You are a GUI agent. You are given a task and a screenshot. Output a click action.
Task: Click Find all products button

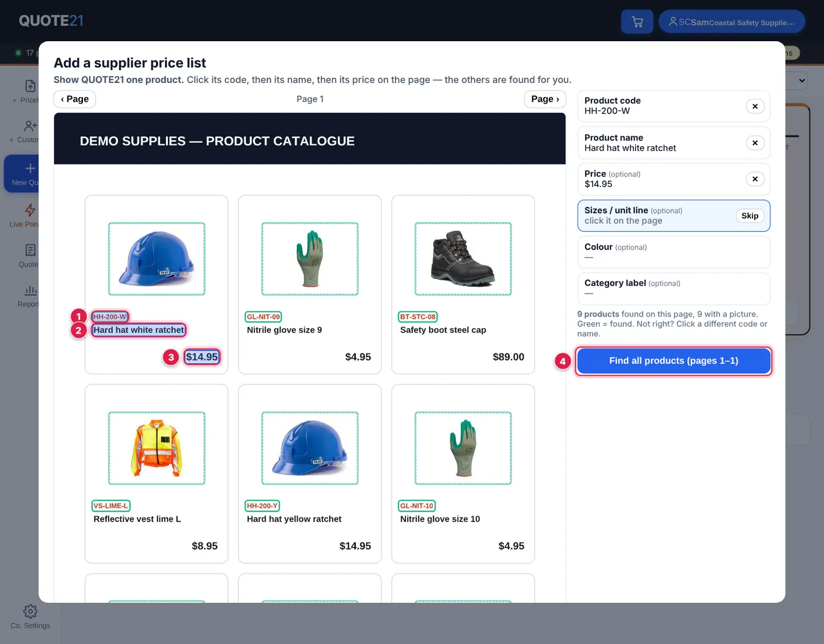pos(673,361)
